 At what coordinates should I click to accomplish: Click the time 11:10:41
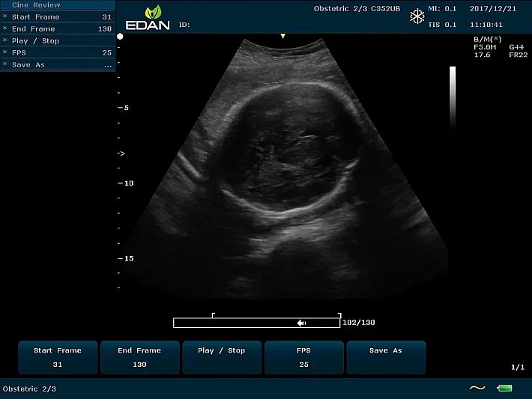point(486,25)
